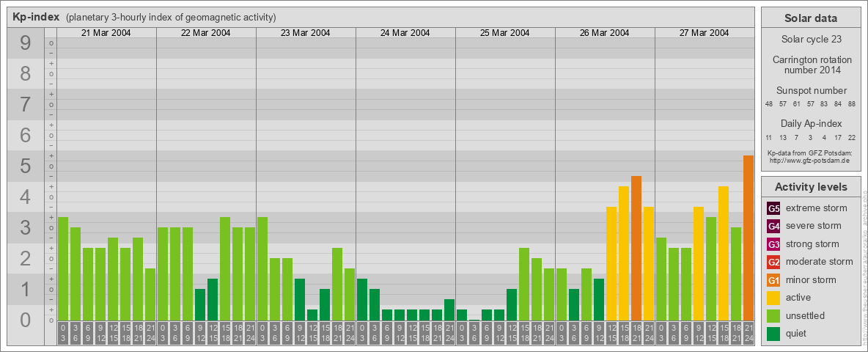
Task: Click Daily Ap-index value 17
Action: click(837, 137)
